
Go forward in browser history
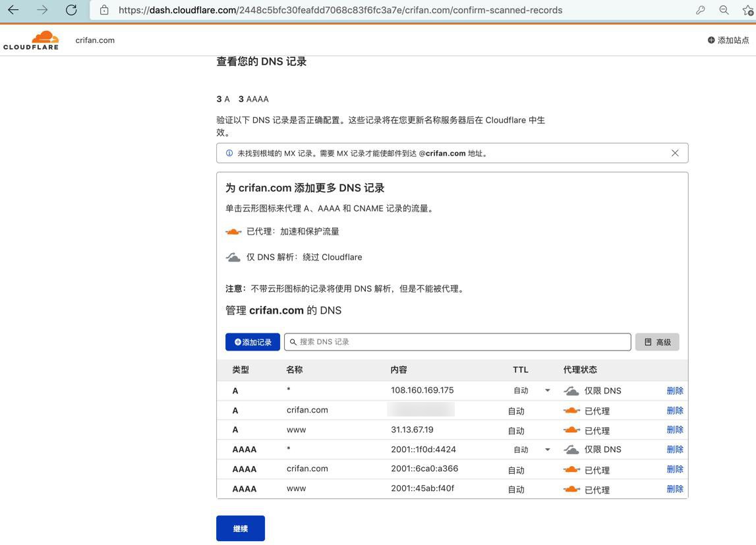coord(42,10)
